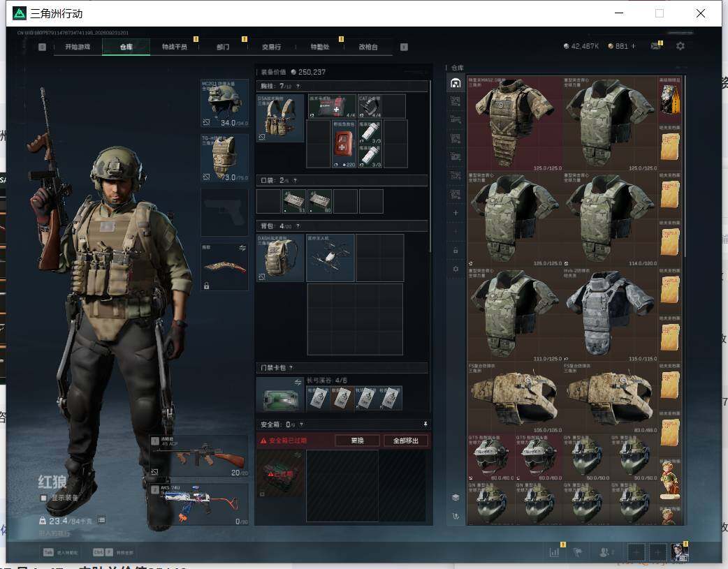Click the player avatar at bottom right
This screenshot has width=728, height=569.
(x=679, y=552)
